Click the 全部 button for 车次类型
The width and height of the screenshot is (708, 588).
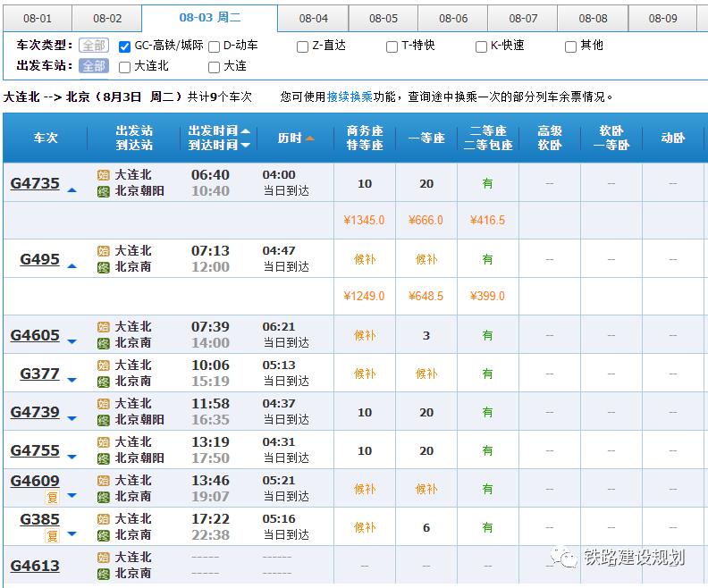coord(93,46)
